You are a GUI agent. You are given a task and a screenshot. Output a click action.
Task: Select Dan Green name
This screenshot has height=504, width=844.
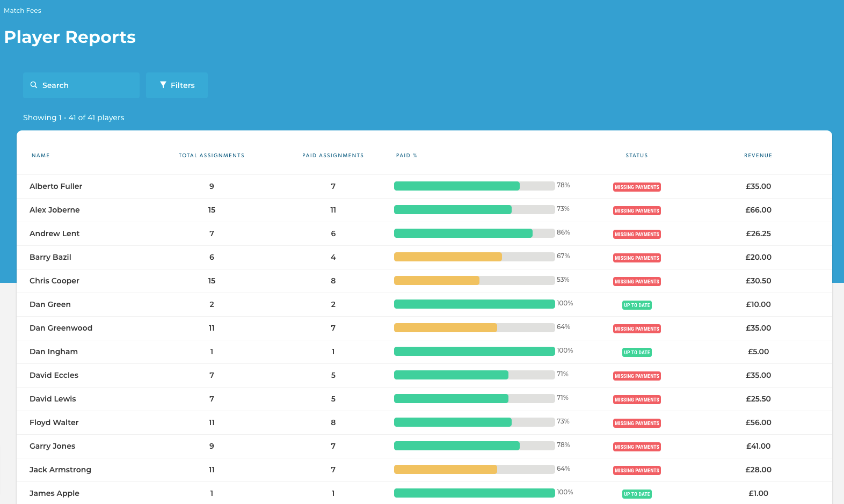(50, 304)
